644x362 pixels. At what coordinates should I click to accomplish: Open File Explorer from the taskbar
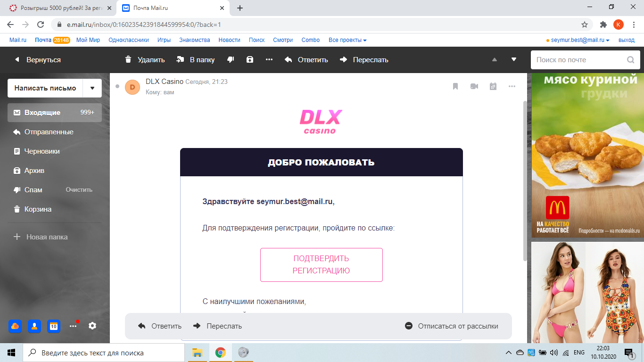(x=198, y=353)
